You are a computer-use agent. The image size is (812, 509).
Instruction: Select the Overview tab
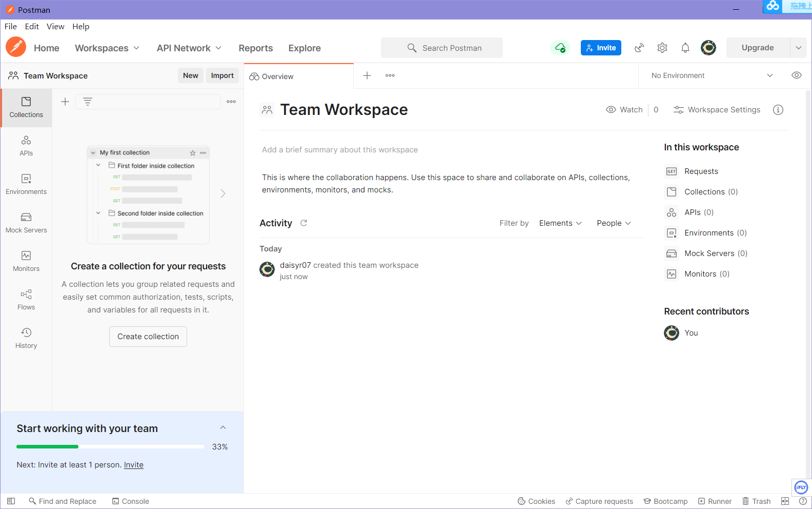click(298, 76)
